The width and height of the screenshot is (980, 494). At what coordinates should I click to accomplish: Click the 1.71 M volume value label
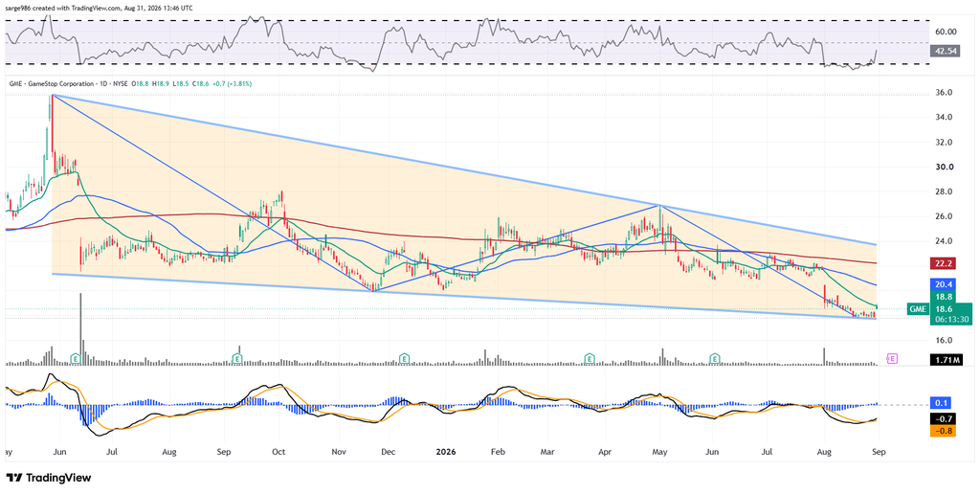tap(945, 360)
